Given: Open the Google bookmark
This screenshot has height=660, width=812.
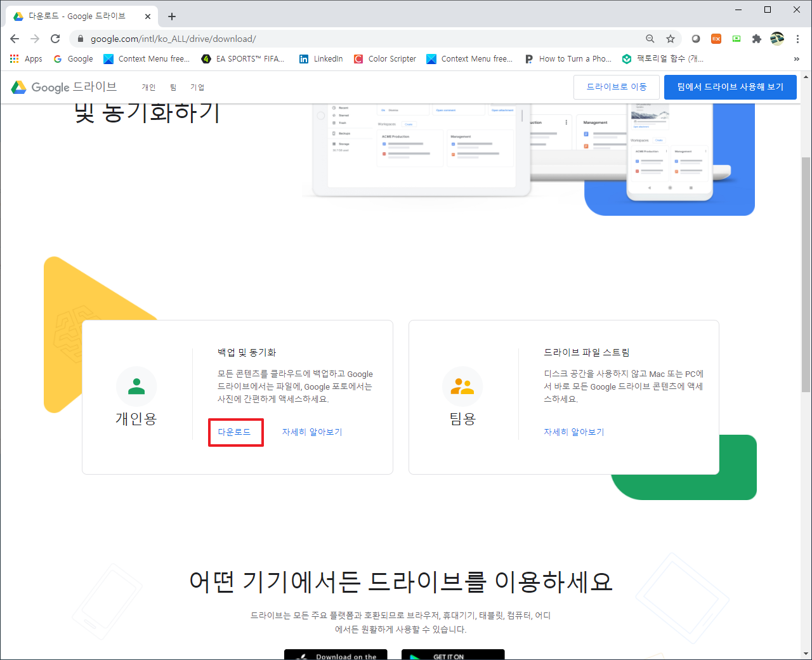Looking at the screenshot, I should [x=73, y=59].
